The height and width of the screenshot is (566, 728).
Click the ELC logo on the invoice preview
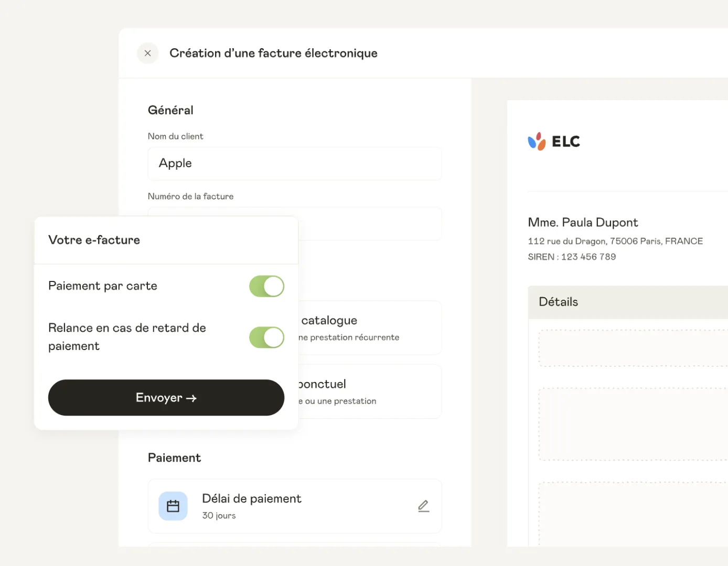[x=554, y=141]
